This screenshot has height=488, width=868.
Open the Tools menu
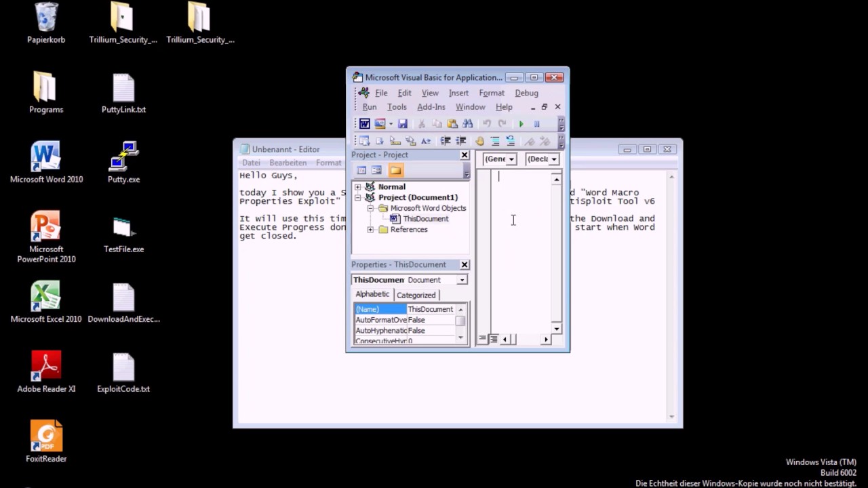point(397,107)
